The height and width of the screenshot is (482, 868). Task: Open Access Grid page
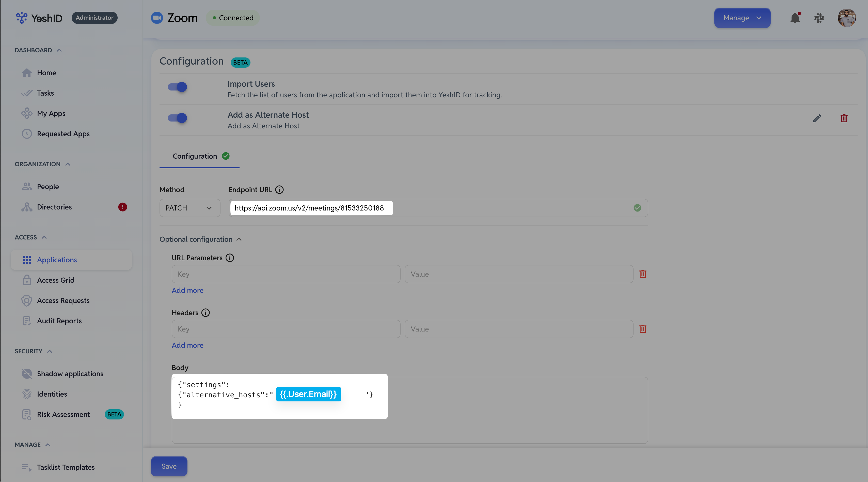[56, 280]
